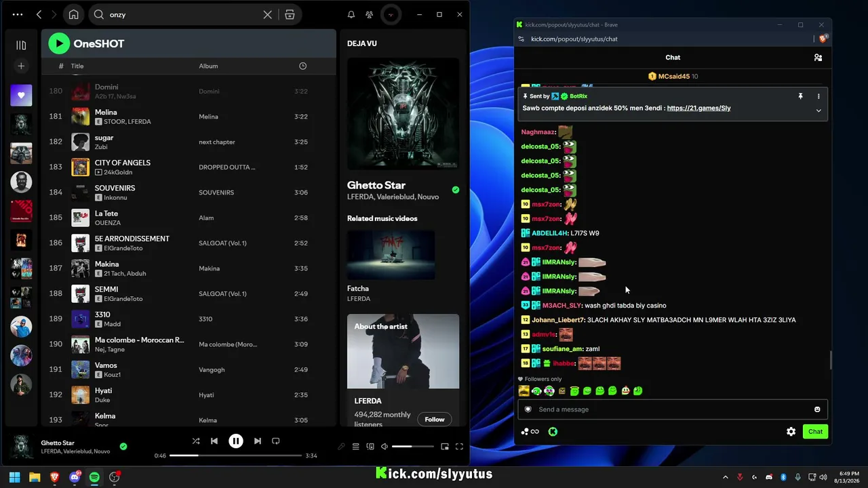
Task: Open Connect to a device
Action: [x=370, y=447]
